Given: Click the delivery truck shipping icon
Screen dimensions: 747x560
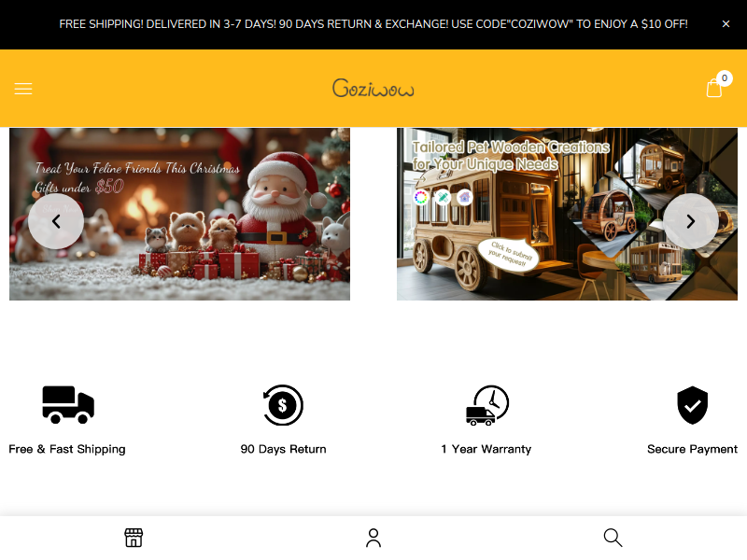Looking at the screenshot, I should click(x=68, y=405).
